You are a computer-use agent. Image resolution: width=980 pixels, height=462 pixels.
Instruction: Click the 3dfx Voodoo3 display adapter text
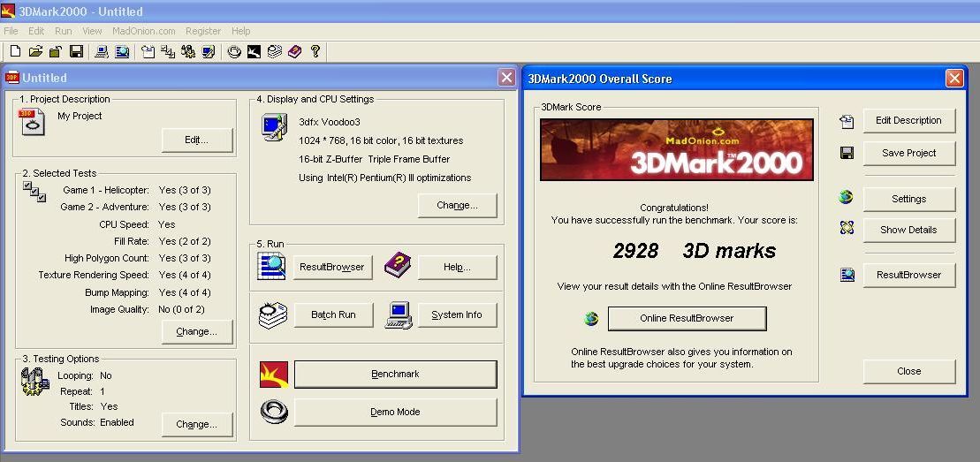pyautogui.click(x=330, y=122)
